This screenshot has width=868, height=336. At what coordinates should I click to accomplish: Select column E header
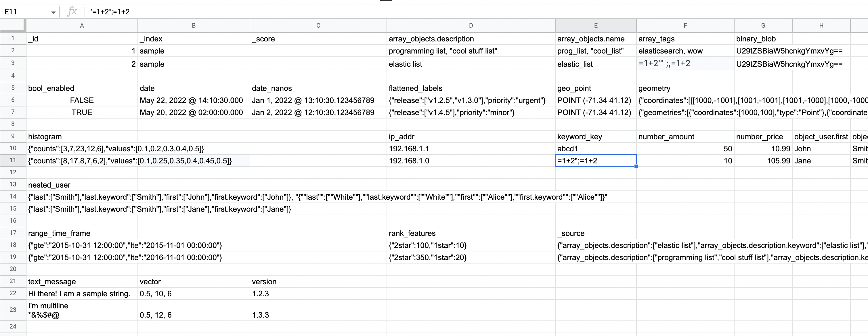tap(596, 26)
